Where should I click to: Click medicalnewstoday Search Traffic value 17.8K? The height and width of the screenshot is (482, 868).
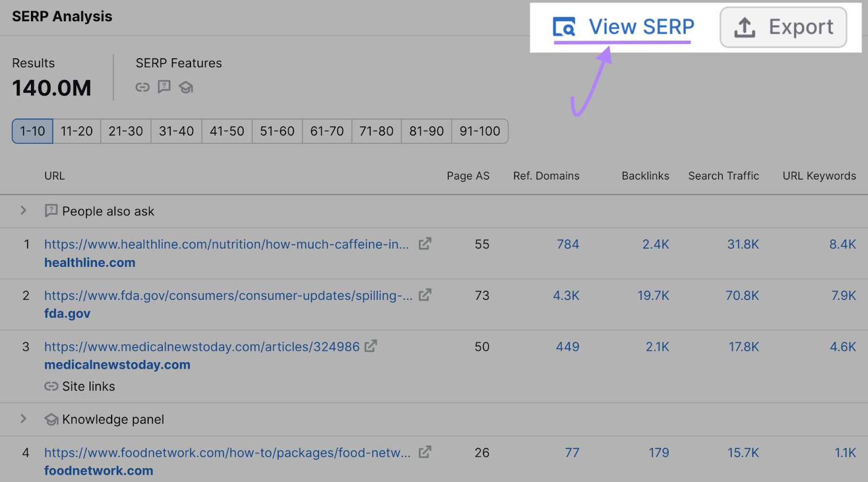click(744, 347)
